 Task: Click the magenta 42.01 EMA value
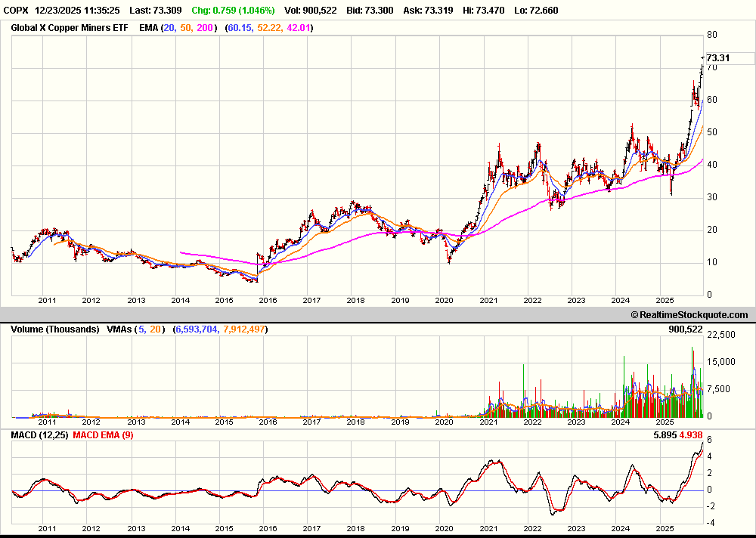tap(299, 28)
